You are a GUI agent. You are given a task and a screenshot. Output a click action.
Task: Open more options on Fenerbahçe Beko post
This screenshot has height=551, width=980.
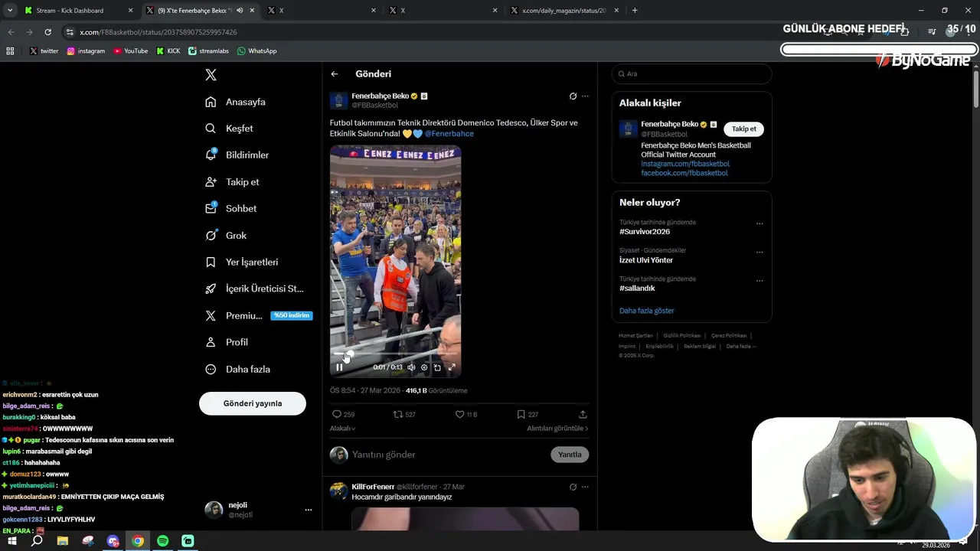coord(585,96)
